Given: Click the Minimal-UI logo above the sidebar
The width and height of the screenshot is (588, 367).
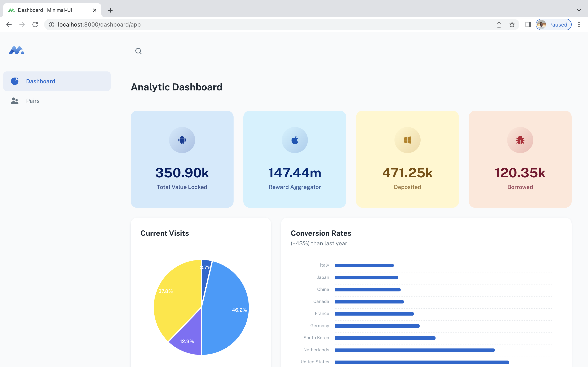Looking at the screenshot, I should [x=16, y=50].
